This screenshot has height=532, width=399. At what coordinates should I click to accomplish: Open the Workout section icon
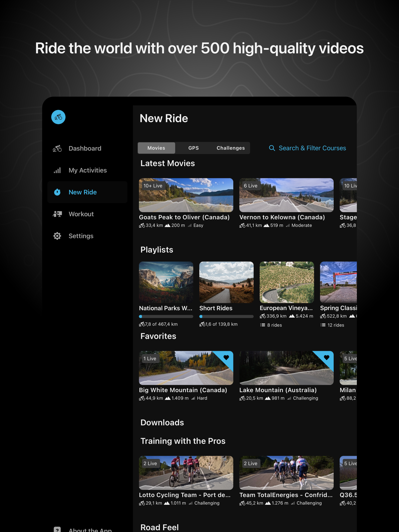tap(57, 214)
